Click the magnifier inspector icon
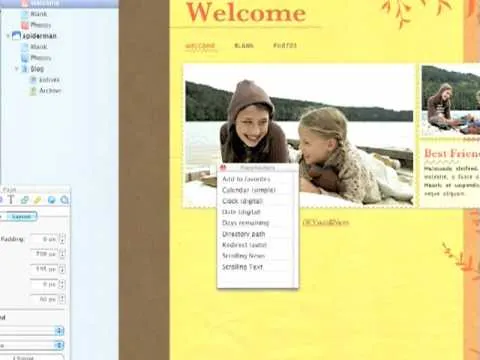480x360 pixels. coord(64,200)
